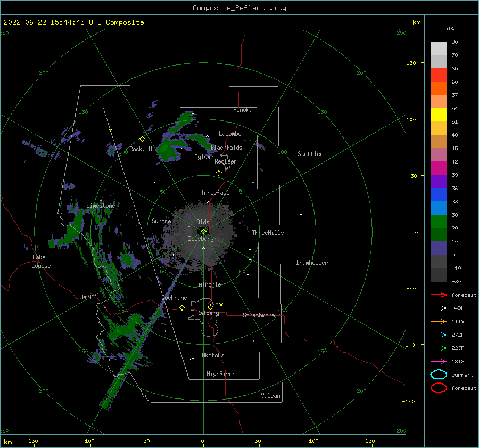Click the Drumheller label
Viewport: 479px width, 448px height.
click(x=312, y=263)
